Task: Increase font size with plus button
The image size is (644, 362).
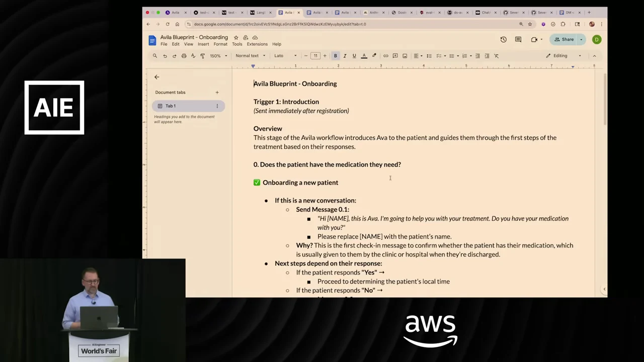Action: (325, 56)
